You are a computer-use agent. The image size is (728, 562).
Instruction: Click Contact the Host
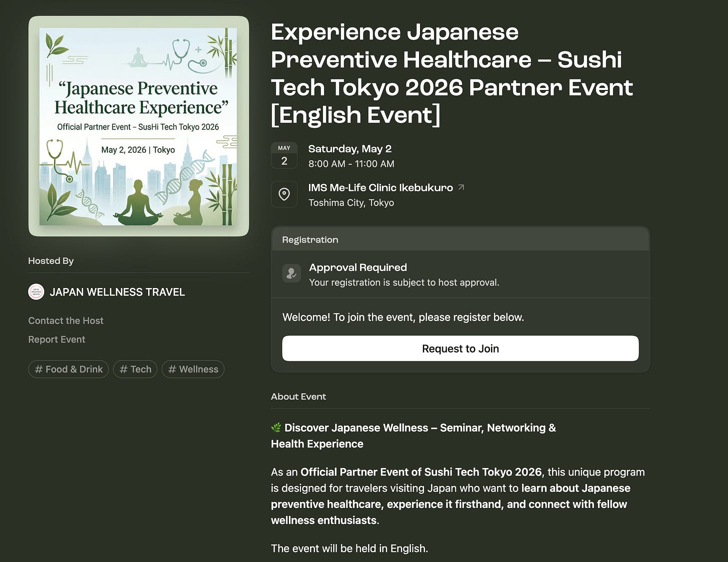65,320
